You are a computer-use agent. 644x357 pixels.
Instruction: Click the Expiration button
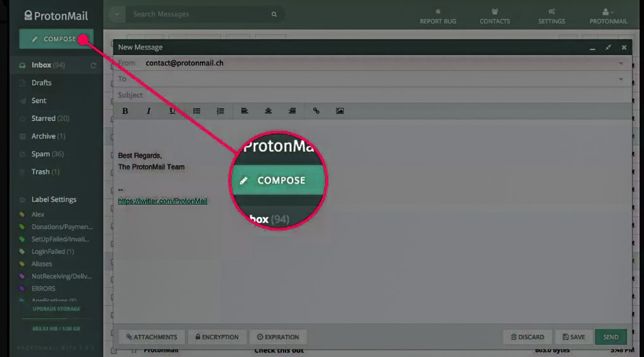point(278,337)
